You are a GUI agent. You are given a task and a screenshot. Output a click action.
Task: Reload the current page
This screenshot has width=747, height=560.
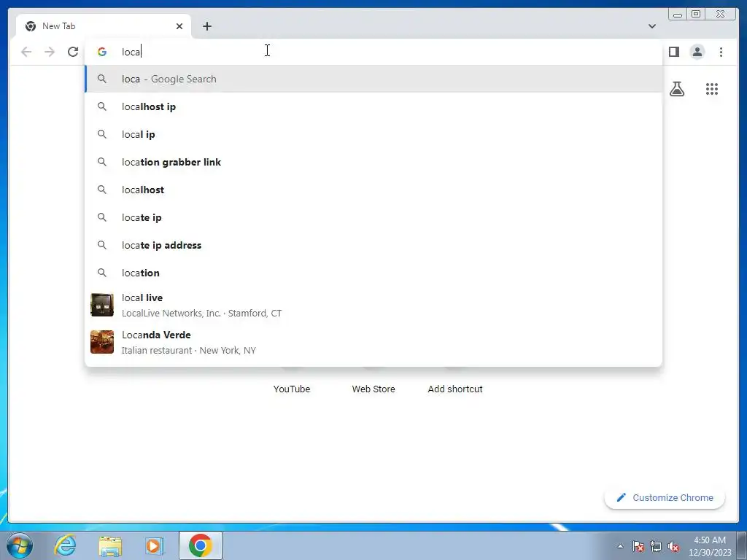click(x=73, y=52)
